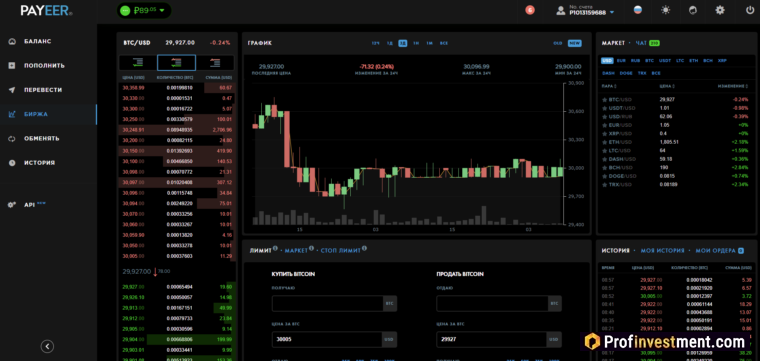The image size is (760, 361).
Task: Open the Обменять sidebar section
Action: click(42, 139)
